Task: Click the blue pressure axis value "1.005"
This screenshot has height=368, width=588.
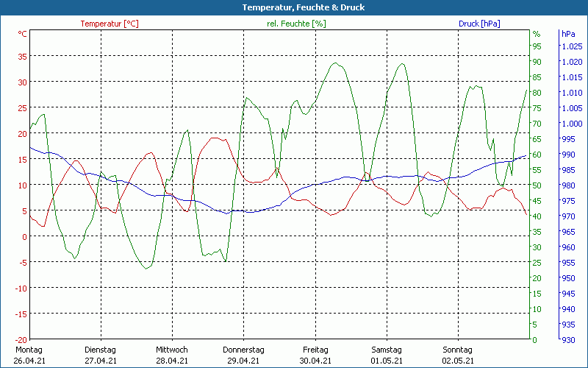Action: (x=572, y=108)
